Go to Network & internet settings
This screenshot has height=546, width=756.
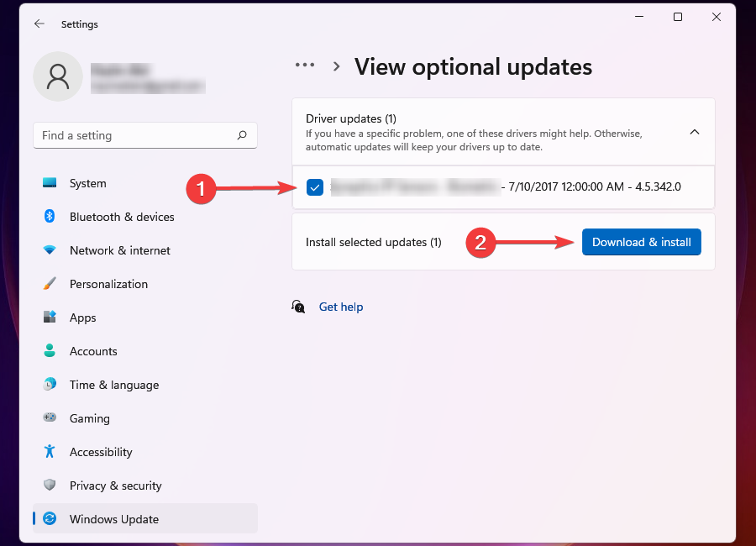click(x=145, y=250)
